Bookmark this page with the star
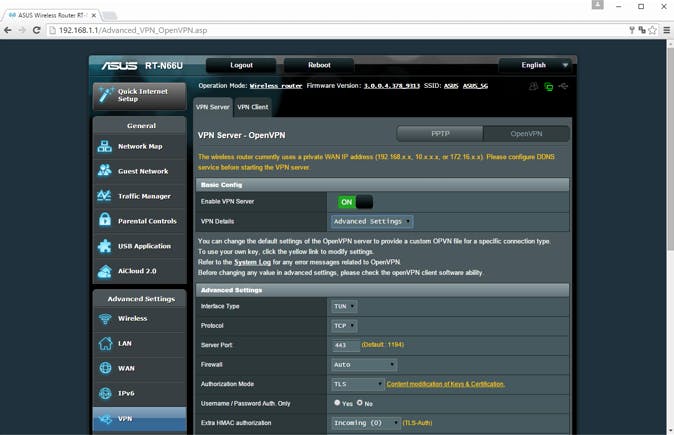674x435 pixels. coord(653,30)
